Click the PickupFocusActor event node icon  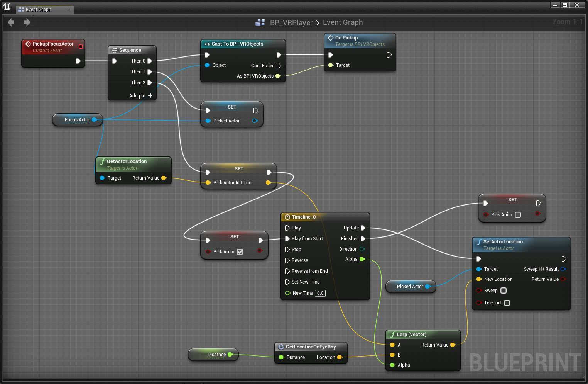tap(28, 44)
